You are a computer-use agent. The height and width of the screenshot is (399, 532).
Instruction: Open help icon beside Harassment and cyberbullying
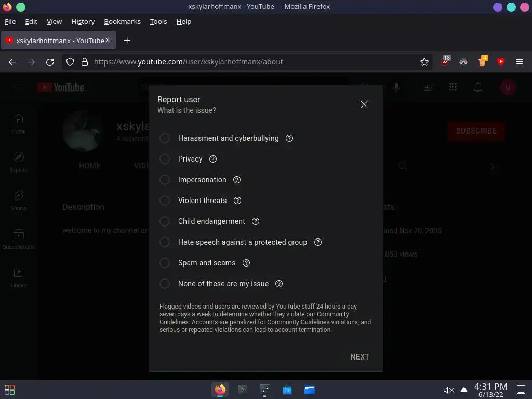tap(289, 138)
